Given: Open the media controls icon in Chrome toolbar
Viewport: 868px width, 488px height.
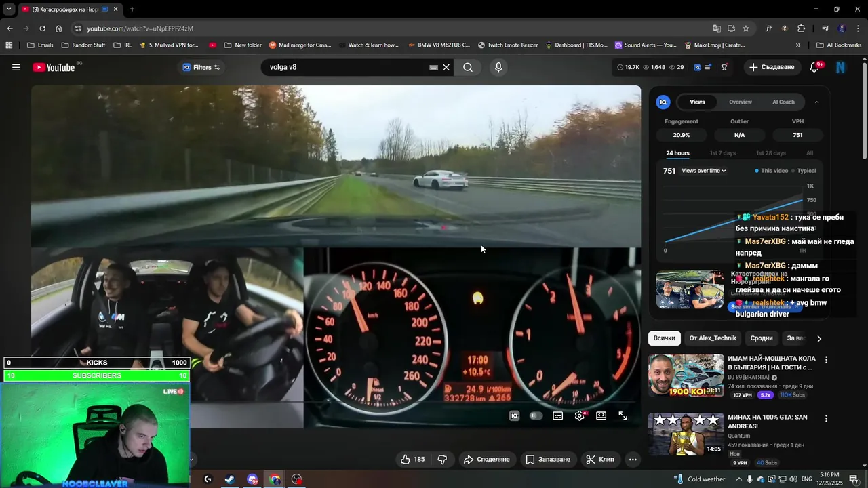Looking at the screenshot, I should 825,28.
